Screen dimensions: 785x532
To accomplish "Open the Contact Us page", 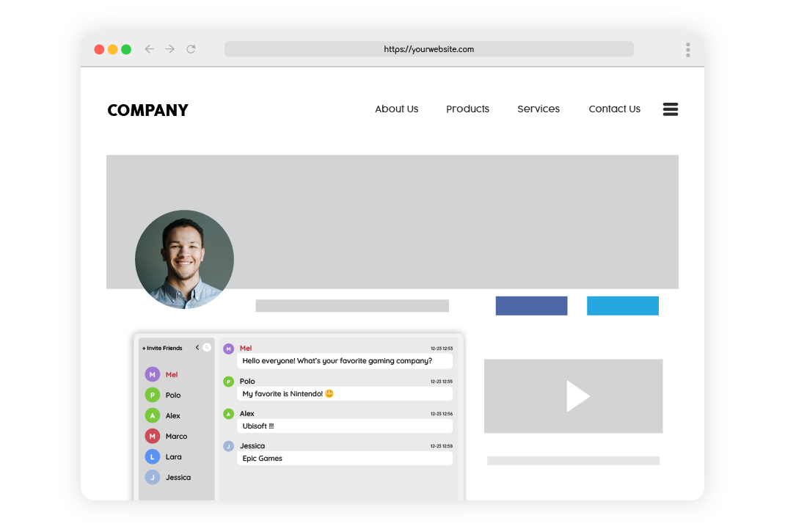I will (x=614, y=109).
